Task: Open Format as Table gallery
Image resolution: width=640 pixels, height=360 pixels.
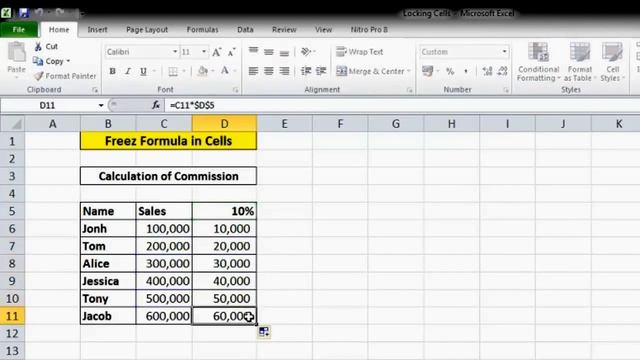Action: [x=580, y=62]
